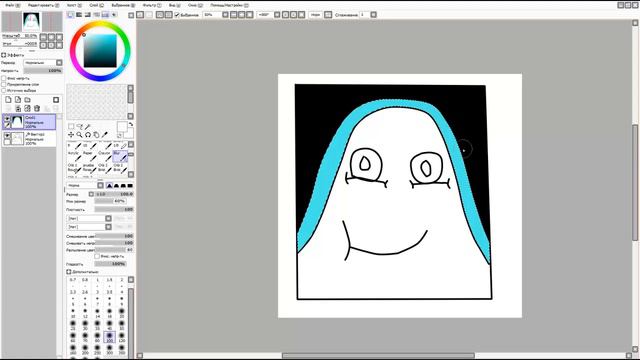
Task: Adjust the layer opacity slider
Action: click(x=43, y=71)
